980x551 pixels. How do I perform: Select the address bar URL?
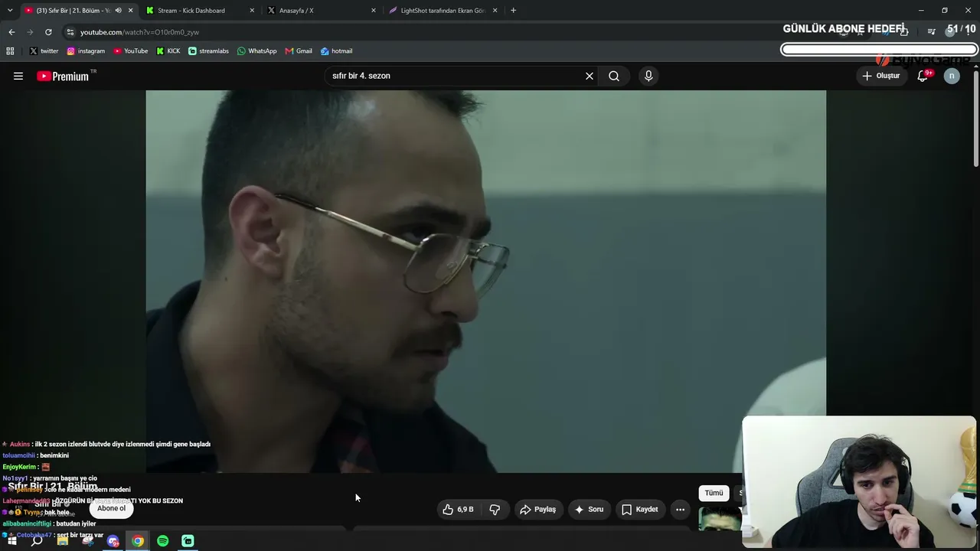coord(139,32)
